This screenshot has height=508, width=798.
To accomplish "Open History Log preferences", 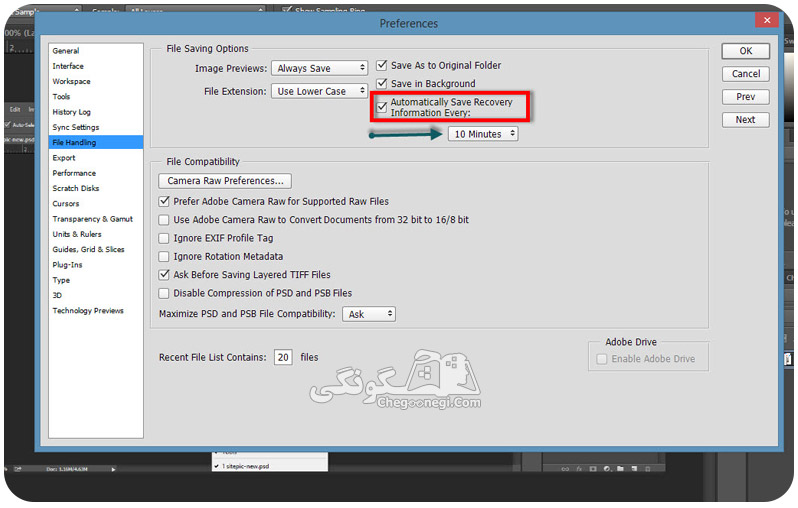I will pyautogui.click(x=96, y=112).
